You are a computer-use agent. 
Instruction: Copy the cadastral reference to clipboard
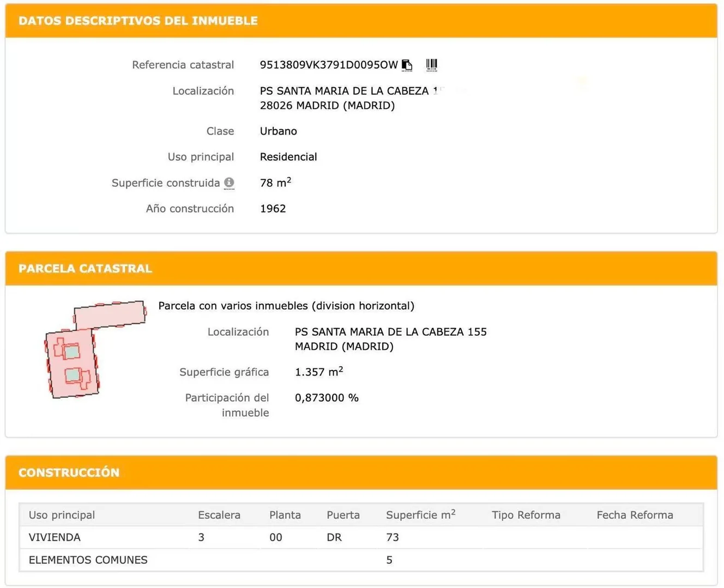pos(407,65)
